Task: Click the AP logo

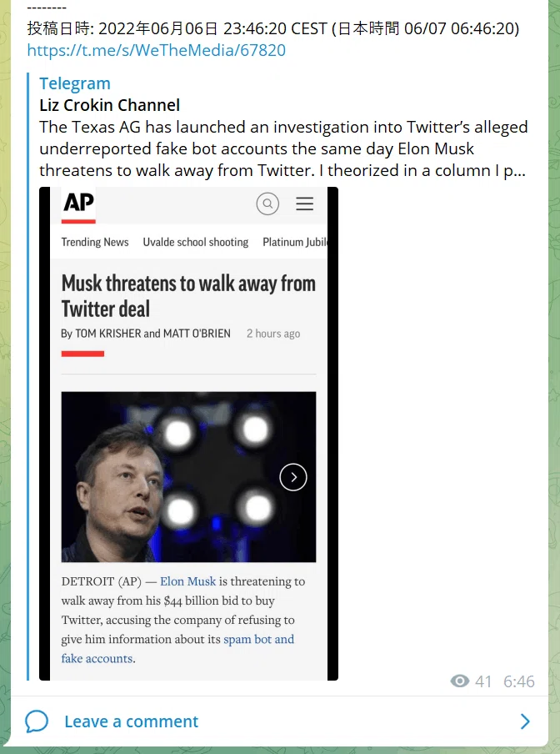Action: (x=78, y=205)
